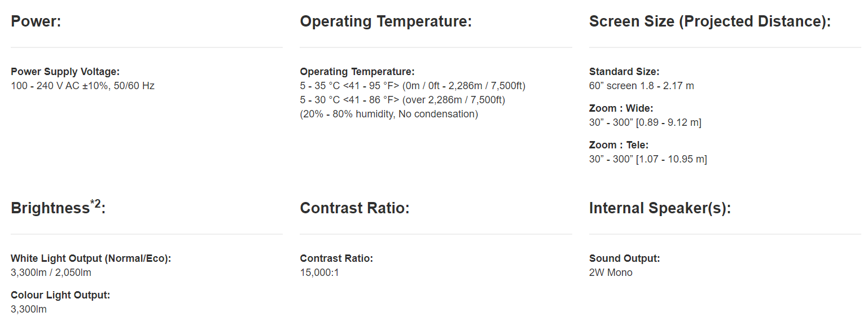Click the 5 - 30 °C temperature line
Screen dimensions: 868x325
pyautogui.click(x=402, y=100)
